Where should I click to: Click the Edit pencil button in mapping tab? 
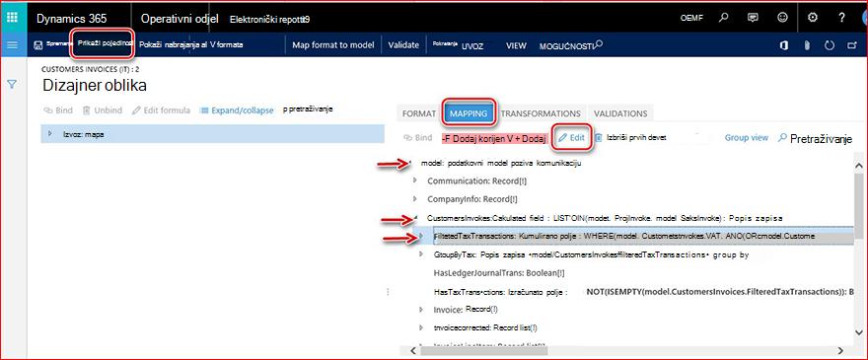coord(572,138)
